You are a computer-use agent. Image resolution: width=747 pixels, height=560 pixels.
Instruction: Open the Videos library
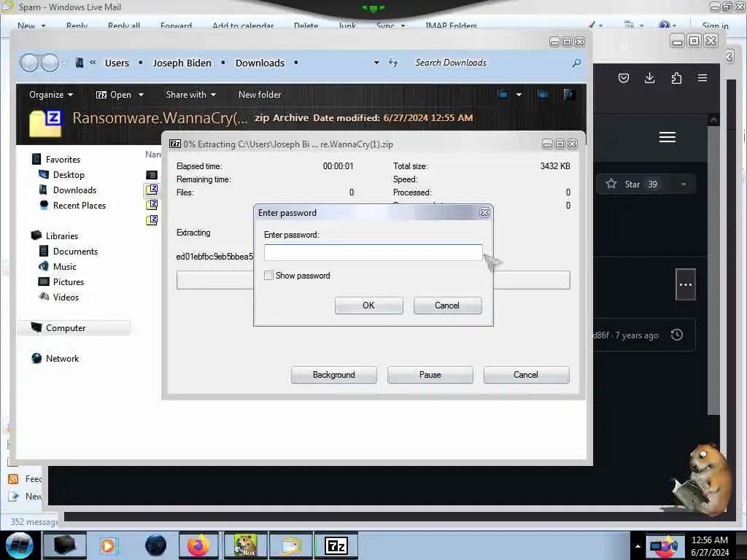tap(66, 297)
